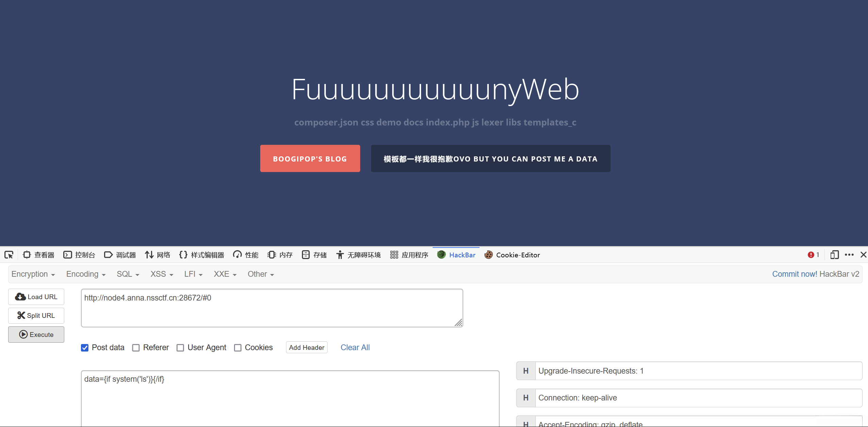
Task: Enable the Referer checkbox
Action: 136,347
